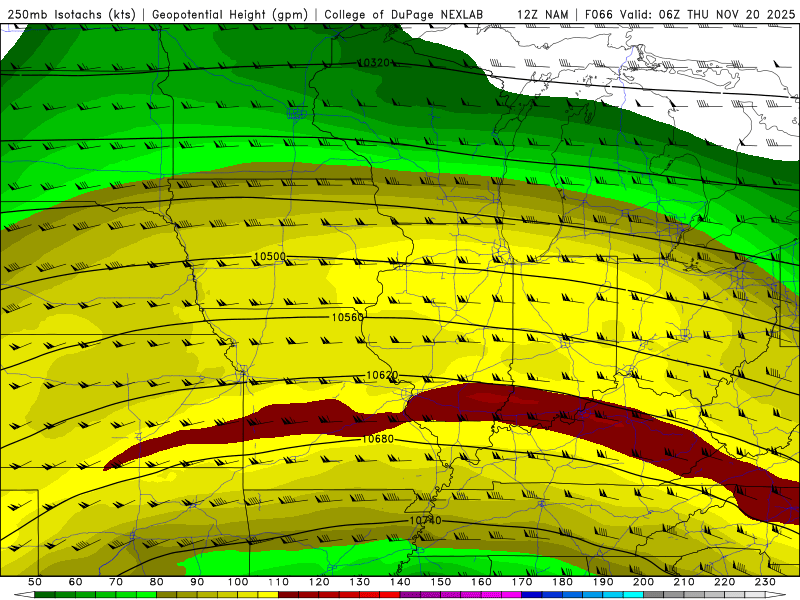Click the 170 scale value

[521, 582]
